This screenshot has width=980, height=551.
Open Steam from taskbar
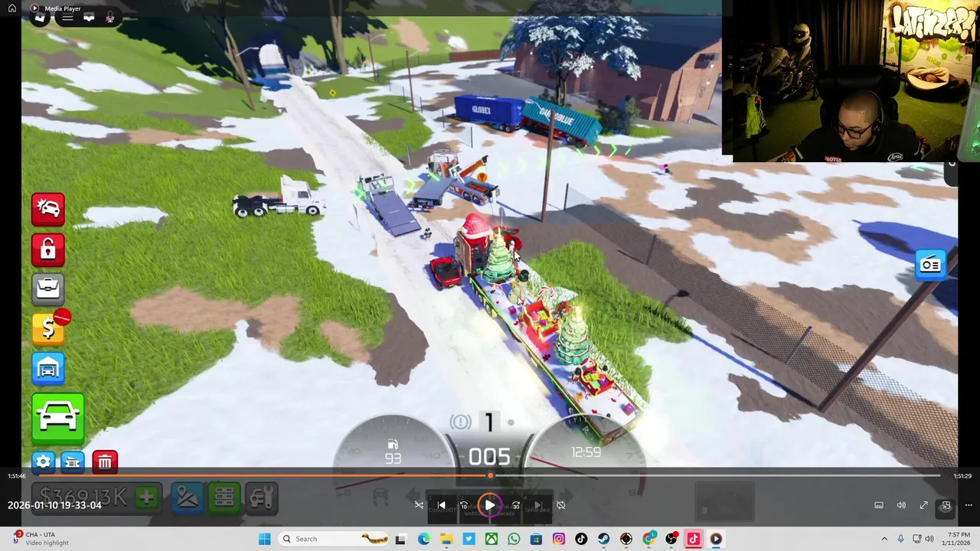point(603,539)
